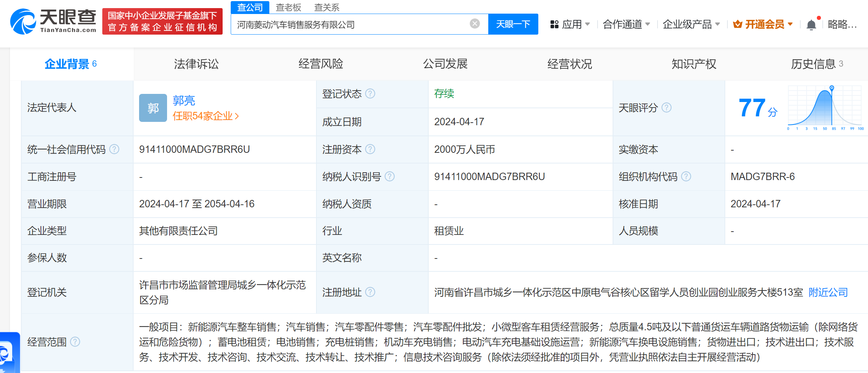The height and width of the screenshot is (373, 868).
Task: Click help icon beside 纳税人识别号
Action: (x=390, y=177)
